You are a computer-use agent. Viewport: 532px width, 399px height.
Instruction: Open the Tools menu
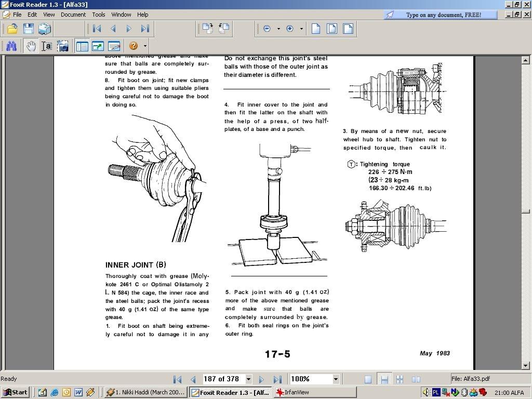click(99, 15)
